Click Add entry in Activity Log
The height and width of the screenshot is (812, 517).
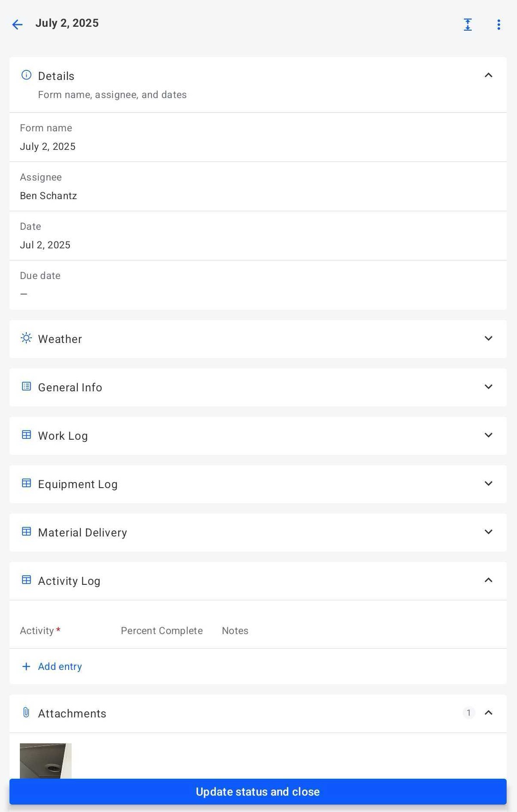click(51, 666)
